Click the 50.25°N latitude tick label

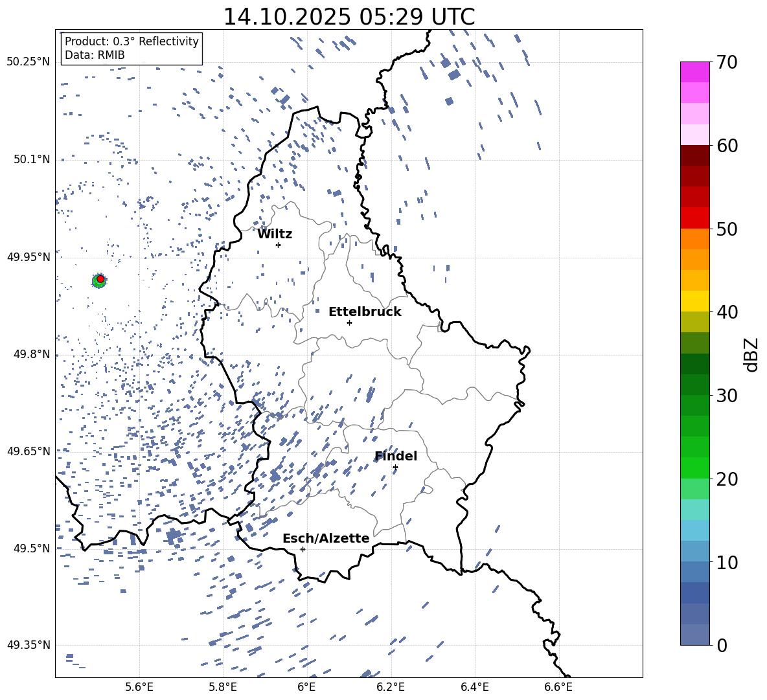coord(28,62)
